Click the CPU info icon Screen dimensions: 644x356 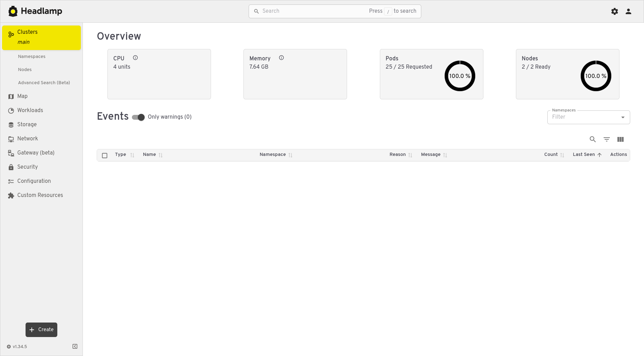[135, 58]
